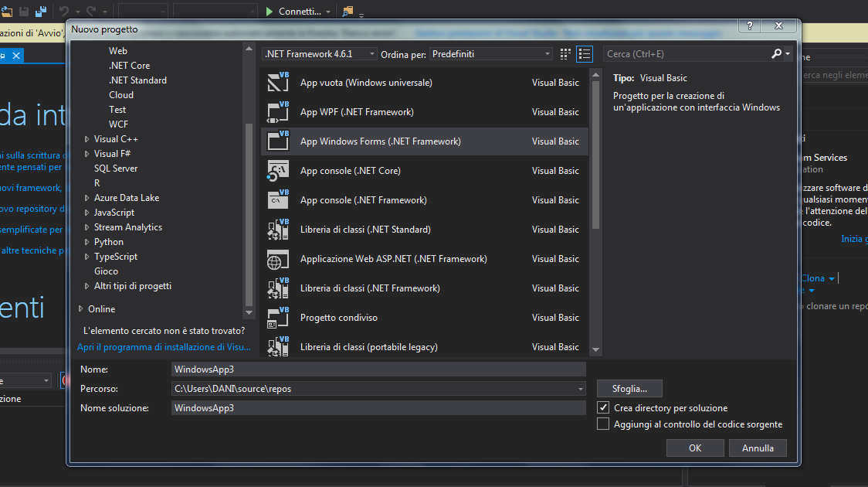Click into the Nome soluzione field
The height and width of the screenshot is (487, 868).
pos(378,408)
